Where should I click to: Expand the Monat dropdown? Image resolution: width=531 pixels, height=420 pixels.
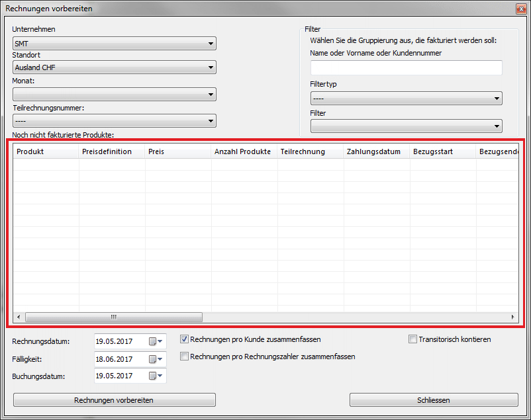point(114,95)
